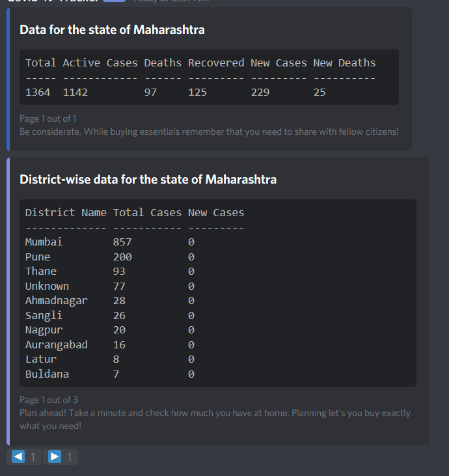Viewport: 449px width, 476px height.
Task: Click the total cases value 1364
Action: click(38, 92)
